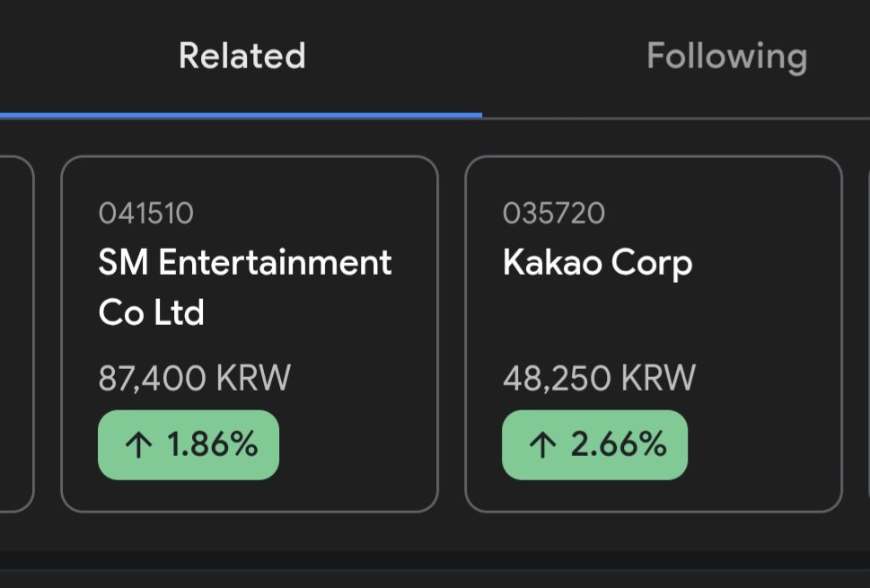870x588 pixels.
Task: Click the "Co Ltd" line of SM card
Action: pyautogui.click(x=152, y=312)
